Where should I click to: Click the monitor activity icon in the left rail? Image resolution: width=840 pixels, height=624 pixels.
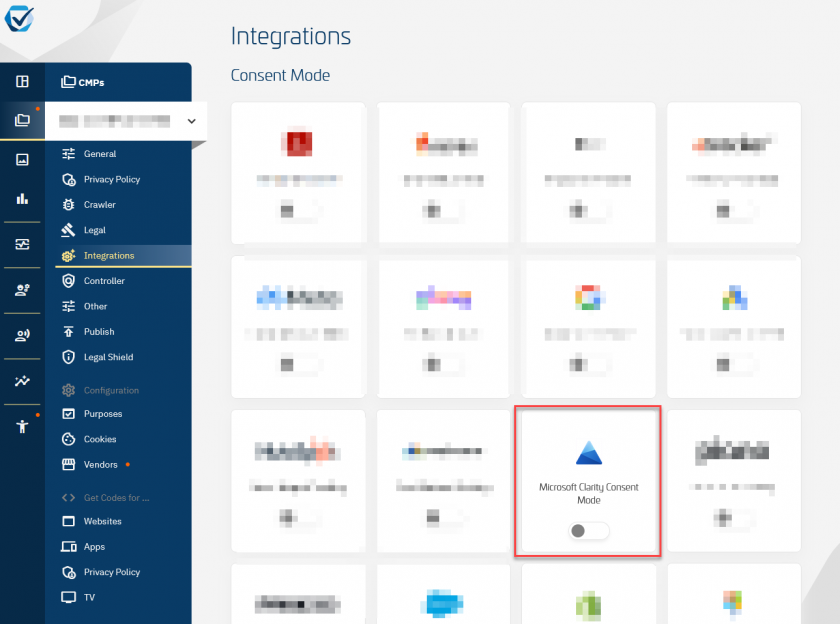click(22, 245)
